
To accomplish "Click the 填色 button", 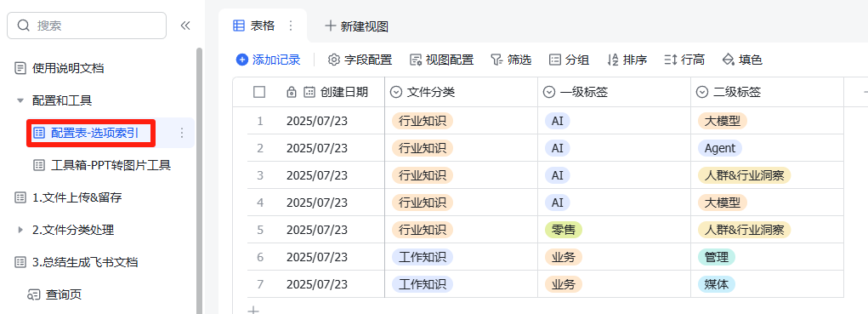I will (x=743, y=60).
